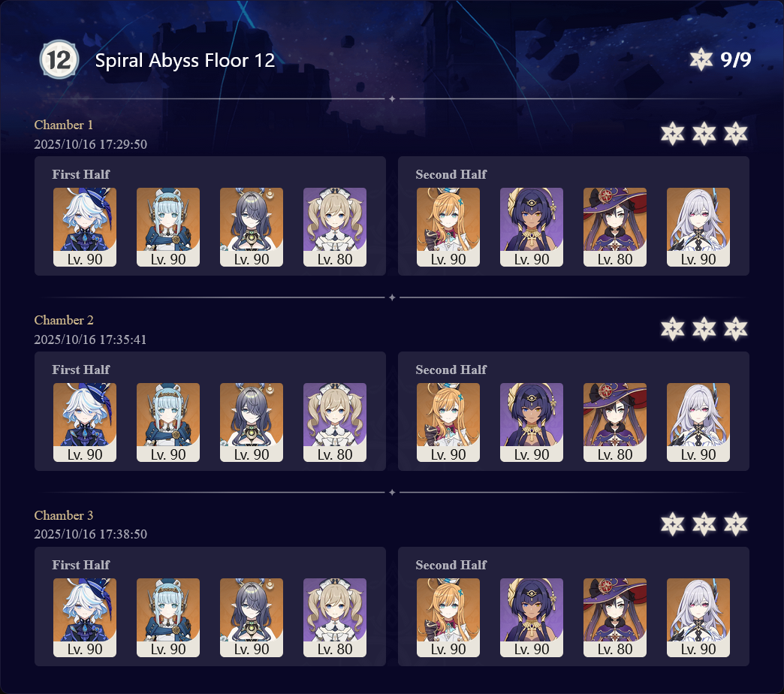Click the first star of Chamber 1
The image size is (784, 694).
[x=673, y=134]
